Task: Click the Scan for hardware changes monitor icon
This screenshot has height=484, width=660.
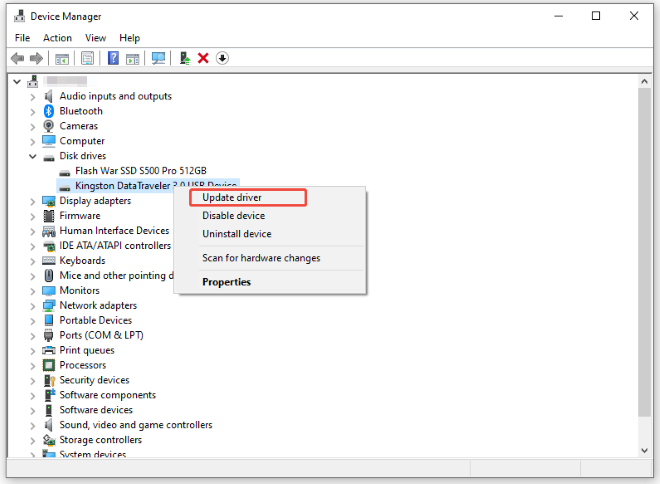Action: coord(158,58)
